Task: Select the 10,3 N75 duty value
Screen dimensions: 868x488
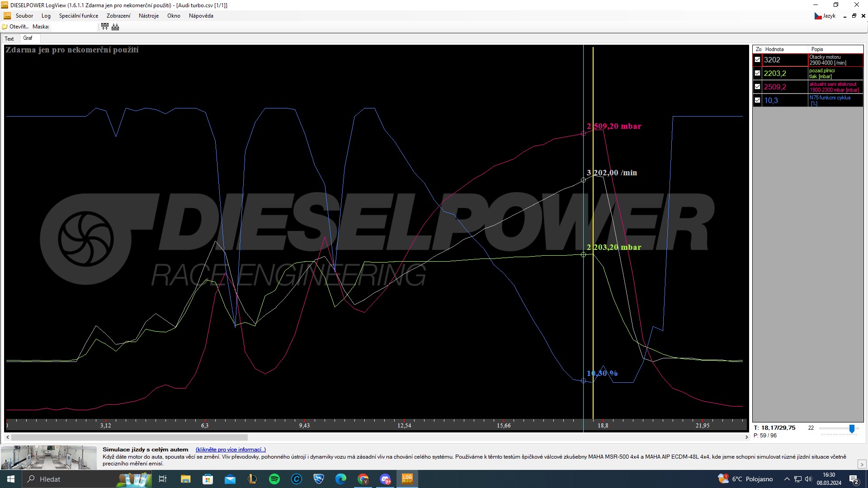Action: pyautogui.click(x=785, y=100)
